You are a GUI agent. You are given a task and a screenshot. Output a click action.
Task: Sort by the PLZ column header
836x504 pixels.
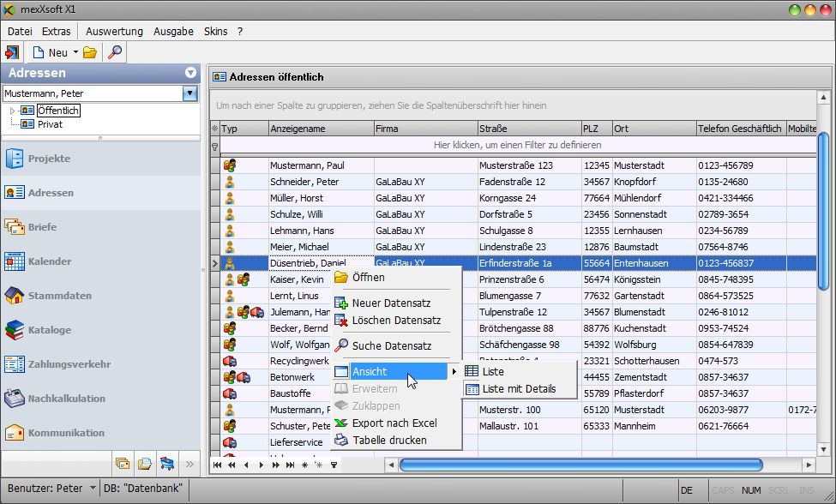coord(597,129)
